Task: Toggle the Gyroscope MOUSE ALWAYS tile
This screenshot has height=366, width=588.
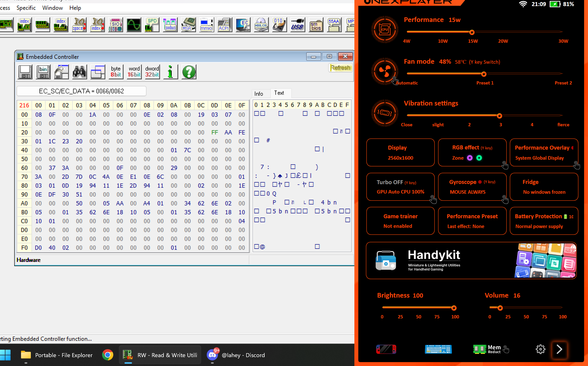Action: point(472,187)
